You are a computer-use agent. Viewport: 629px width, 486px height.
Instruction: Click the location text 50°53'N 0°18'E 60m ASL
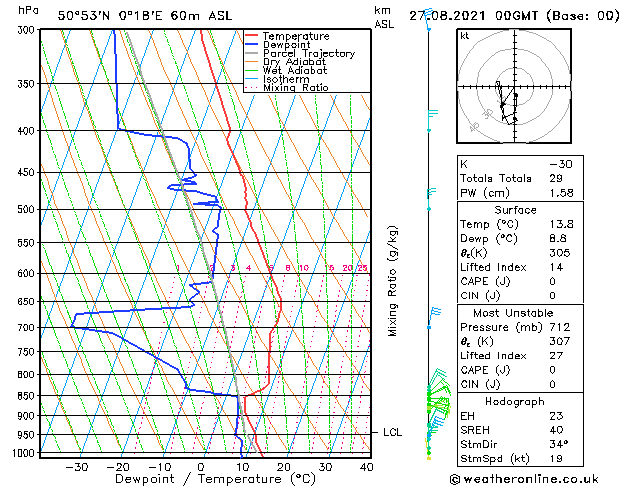point(145,16)
